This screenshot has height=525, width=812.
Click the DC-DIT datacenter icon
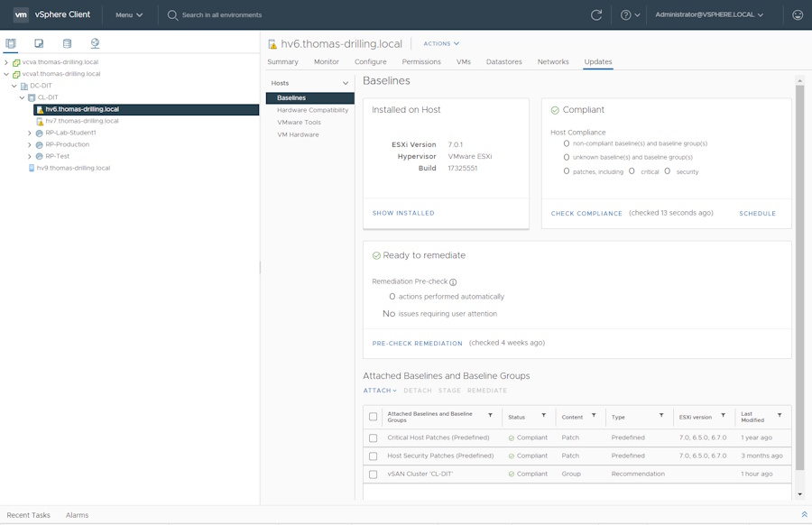[23, 86]
